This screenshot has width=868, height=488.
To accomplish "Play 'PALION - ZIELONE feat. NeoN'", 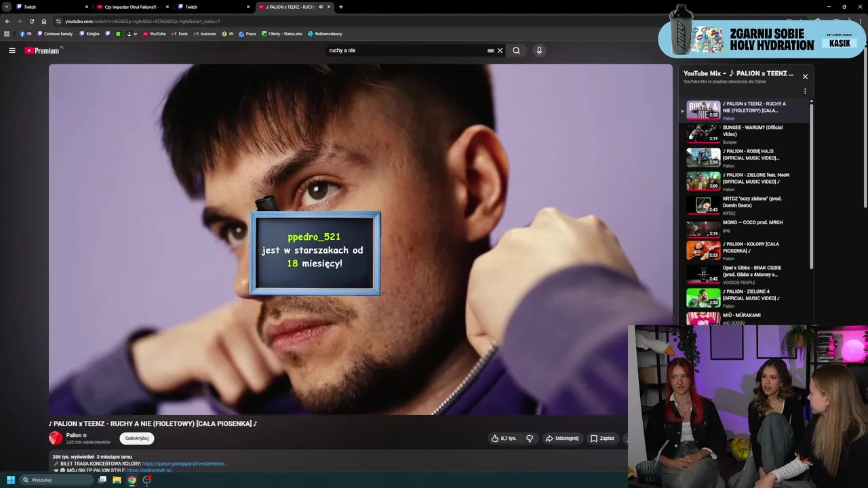I will pyautogui.click(x=745, y=181).
